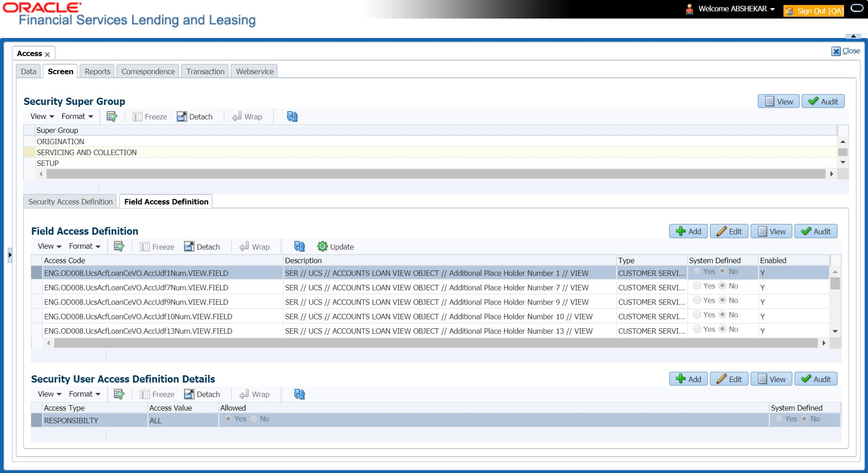Select No for System Defined on AccUdf9Num row
The image size is (868, 473).
(722, 300)
